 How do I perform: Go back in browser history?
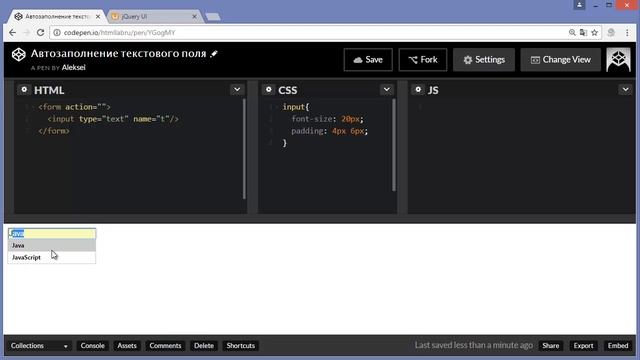(x=13, y=32)
